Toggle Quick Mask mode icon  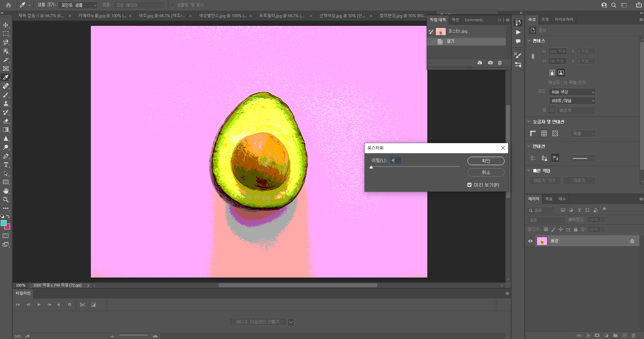[x=6, y=236]
